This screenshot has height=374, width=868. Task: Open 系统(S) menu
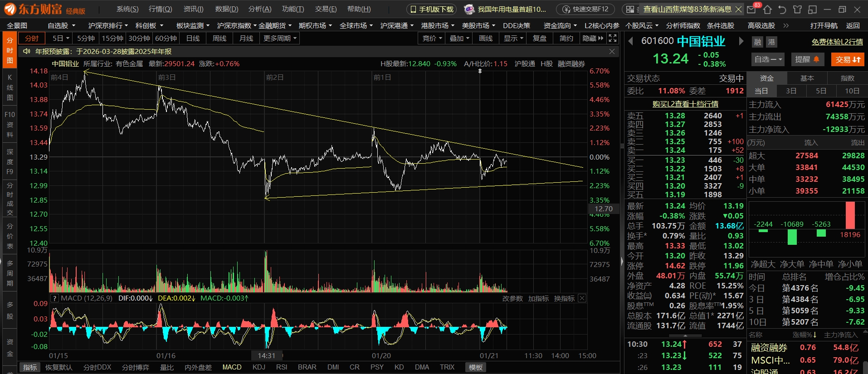pos(127,9)
